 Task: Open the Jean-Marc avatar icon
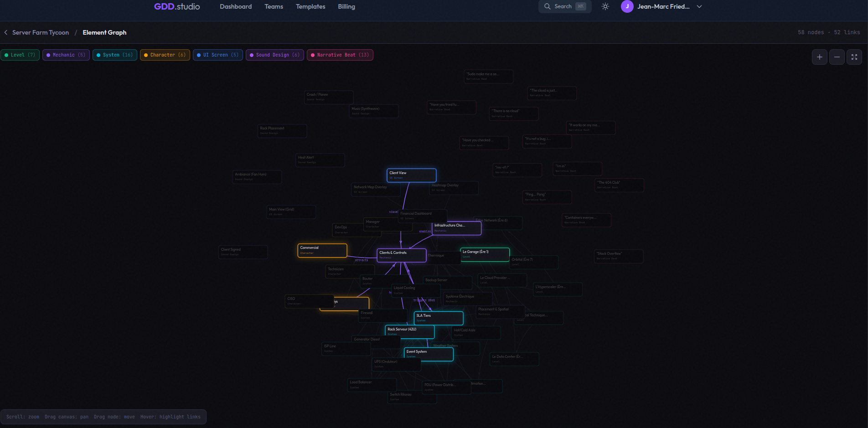pyautogui.click(x=627, y=6)
